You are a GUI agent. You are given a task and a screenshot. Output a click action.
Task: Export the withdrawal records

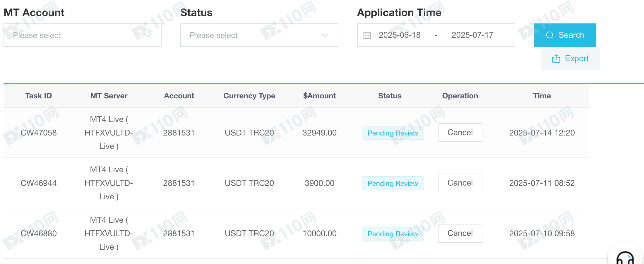[570, 59]
